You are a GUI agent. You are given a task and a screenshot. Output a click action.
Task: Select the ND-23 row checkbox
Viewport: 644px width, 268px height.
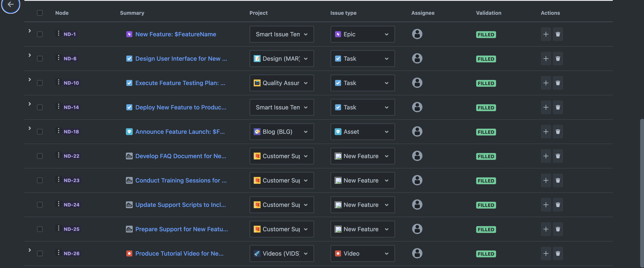click(x=40, y=180)
